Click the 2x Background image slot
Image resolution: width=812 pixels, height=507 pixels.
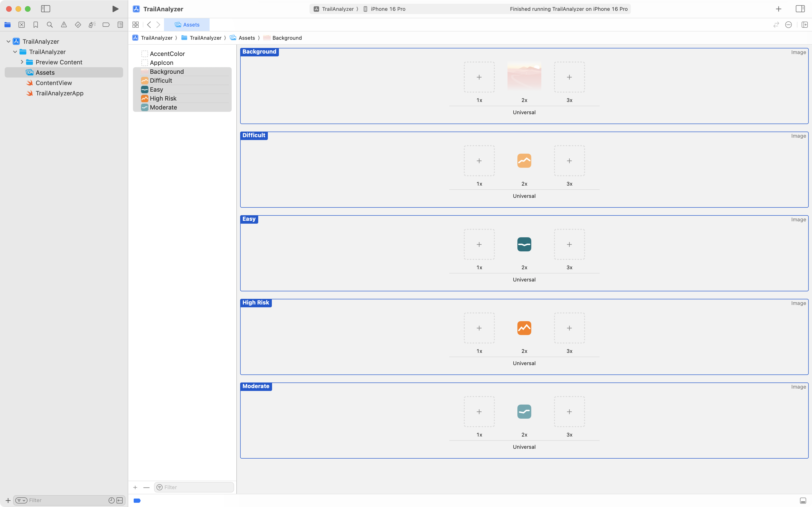pyautogui.click(x=524, y=77)
